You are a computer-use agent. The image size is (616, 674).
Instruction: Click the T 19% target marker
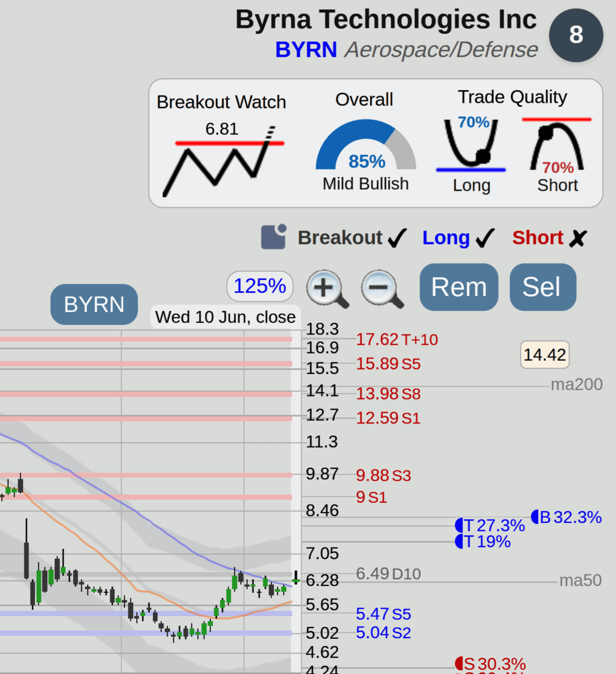click(x=483, y=541)
